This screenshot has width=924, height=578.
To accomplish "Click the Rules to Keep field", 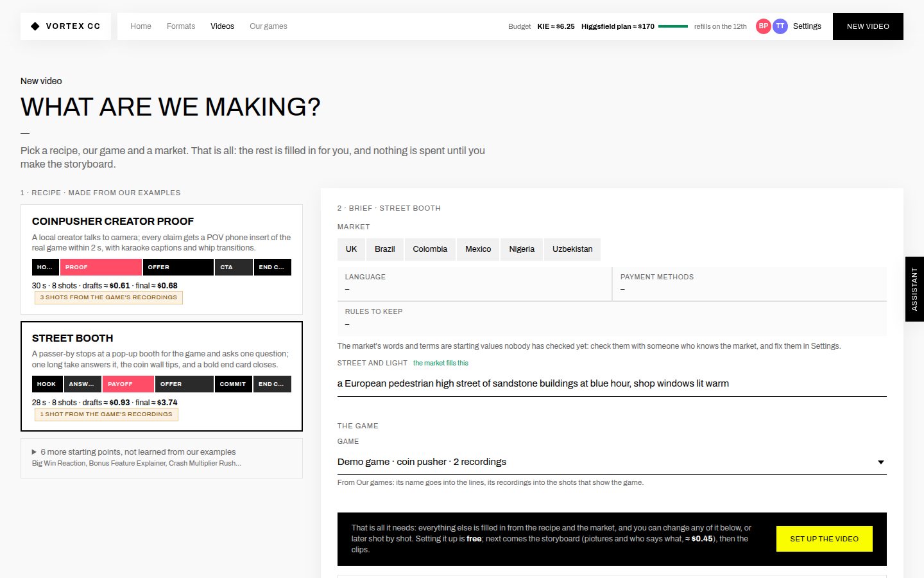I will click(612, 319).
